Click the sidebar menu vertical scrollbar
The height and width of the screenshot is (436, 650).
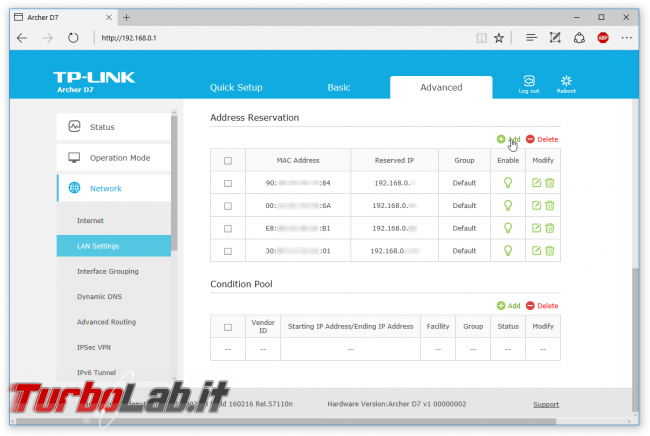(x=174, y=182)
